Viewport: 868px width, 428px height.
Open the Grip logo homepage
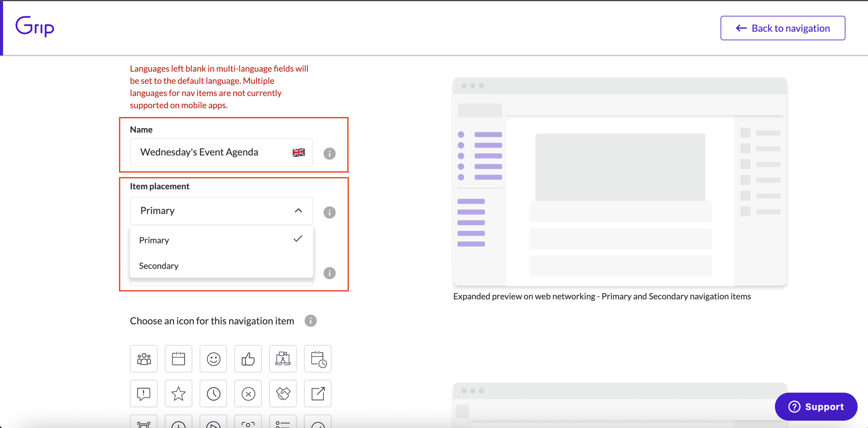click(x=34, y=26)
